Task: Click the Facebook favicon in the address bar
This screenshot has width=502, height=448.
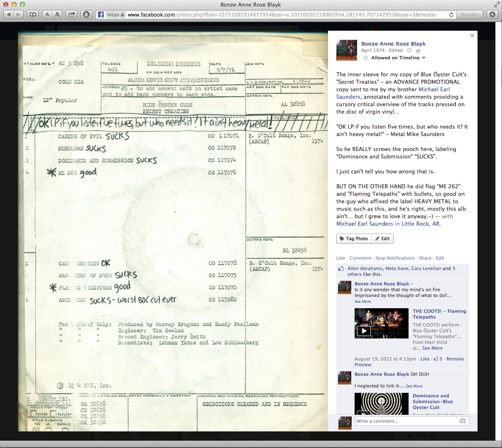Action: [101, 15]
